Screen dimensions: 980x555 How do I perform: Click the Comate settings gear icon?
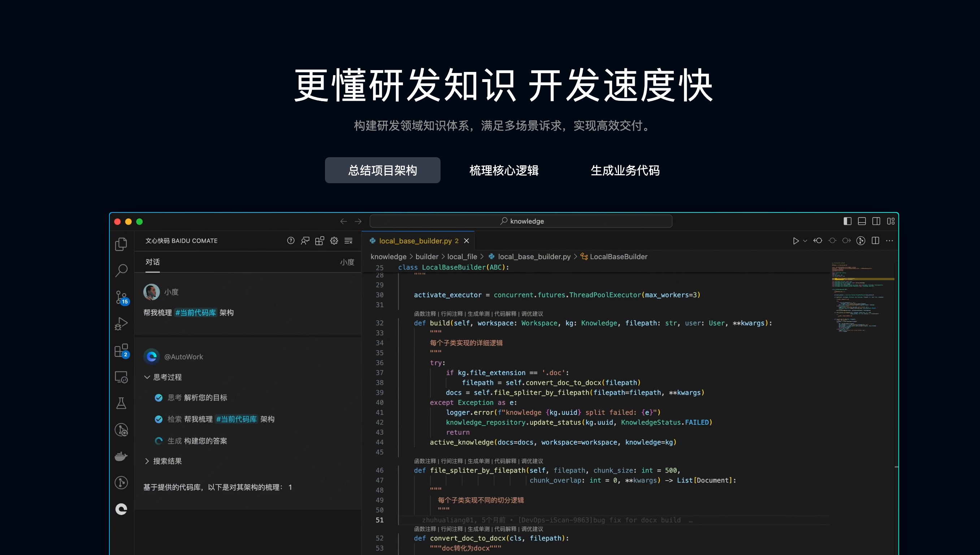[x=334, y=241]
